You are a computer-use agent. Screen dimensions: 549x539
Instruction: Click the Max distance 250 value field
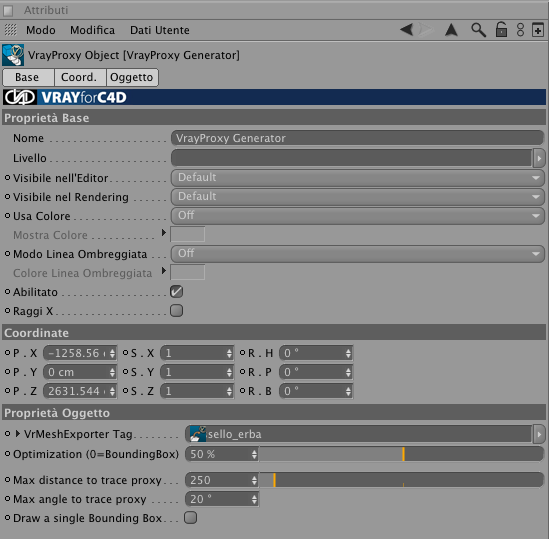point(218,480)
